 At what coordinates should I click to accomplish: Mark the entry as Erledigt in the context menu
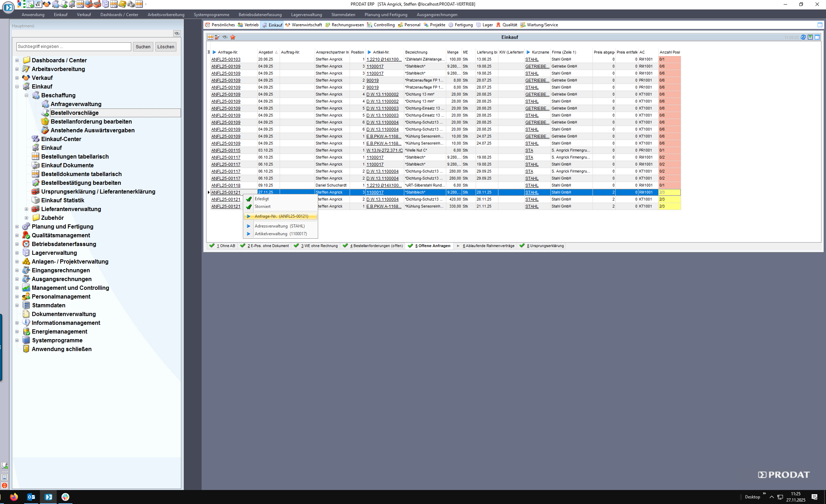click(262, 199)
